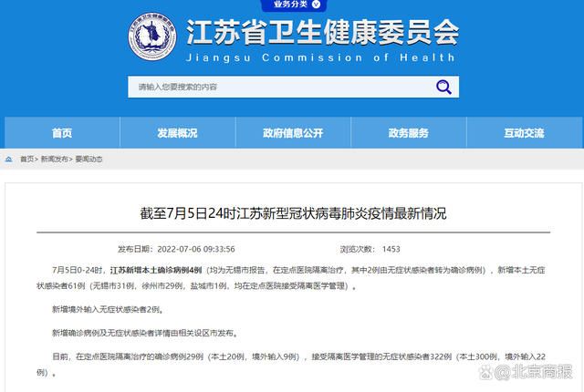Open the 互动交流 navigation tab
This screenshot has width=584, height=392.
pos(524,133)
